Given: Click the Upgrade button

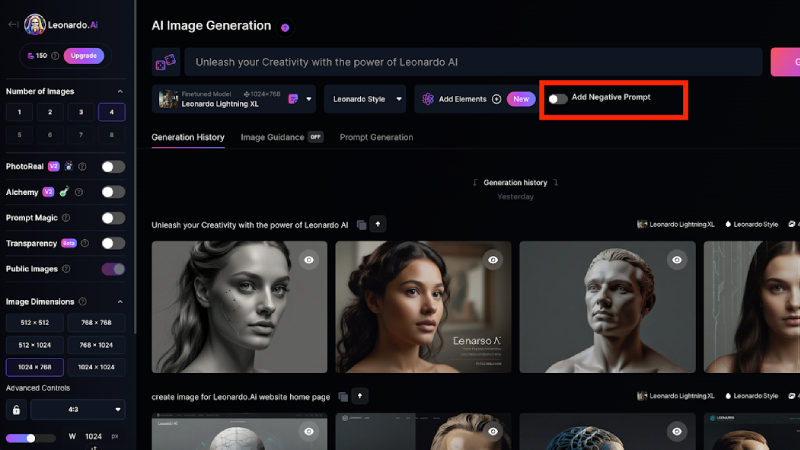Looking at the screenshot, I should [x=84, y=56].
